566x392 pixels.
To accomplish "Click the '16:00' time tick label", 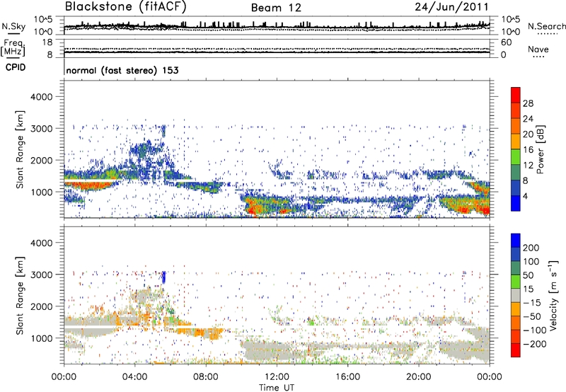I will click(x=347, y=377).
